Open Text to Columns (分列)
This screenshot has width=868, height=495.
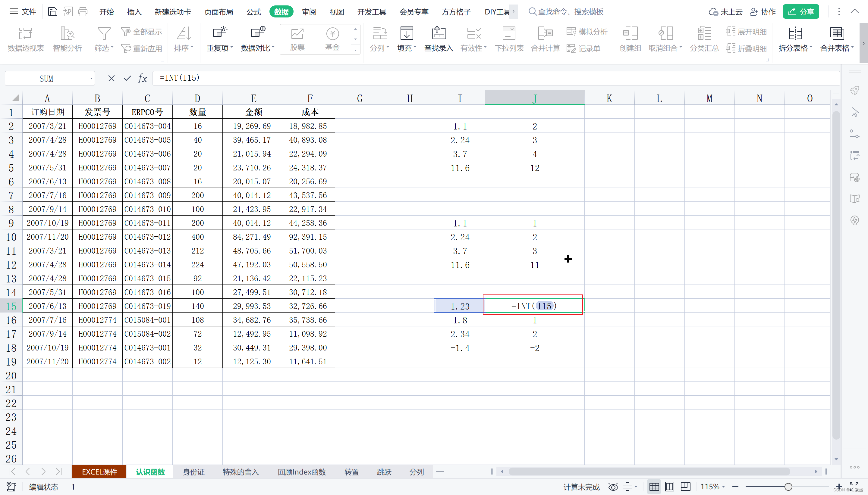pyautogui.click(x=380, y=39)
